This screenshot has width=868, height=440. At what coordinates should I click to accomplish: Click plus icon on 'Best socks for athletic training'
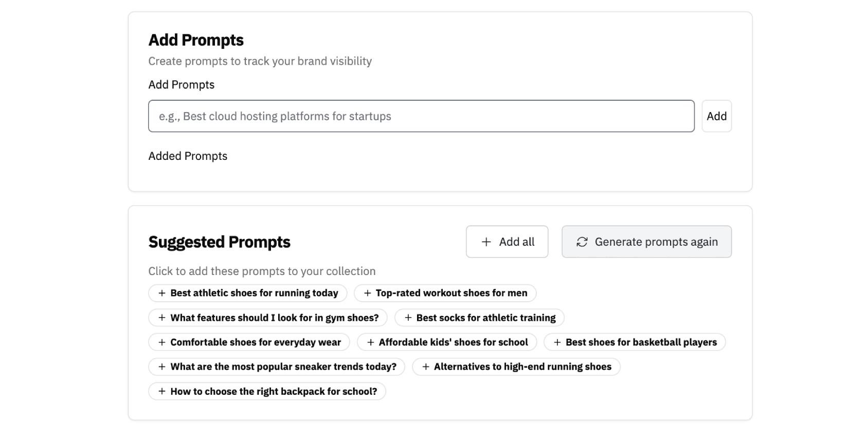tap(408, 318)
